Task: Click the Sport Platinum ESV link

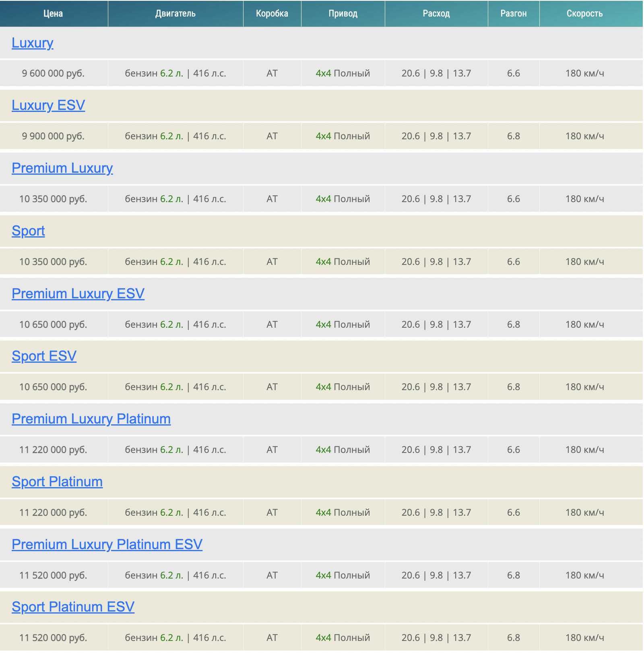Action: [73, 607]
